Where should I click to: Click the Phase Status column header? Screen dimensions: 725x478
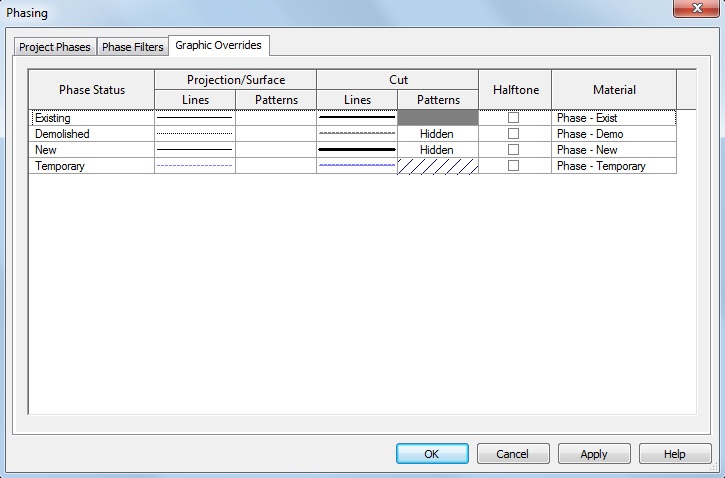point(92,90)
